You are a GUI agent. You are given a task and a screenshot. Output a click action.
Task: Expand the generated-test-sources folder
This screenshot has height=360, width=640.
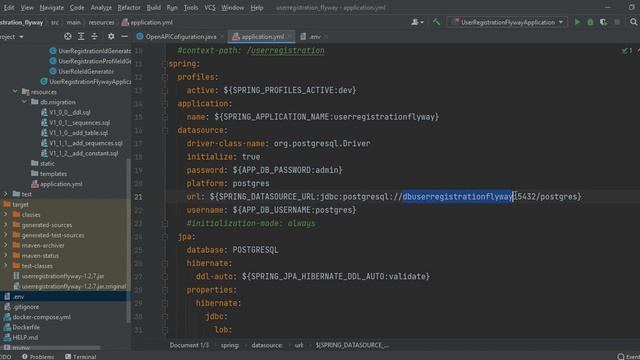(6, 235)
